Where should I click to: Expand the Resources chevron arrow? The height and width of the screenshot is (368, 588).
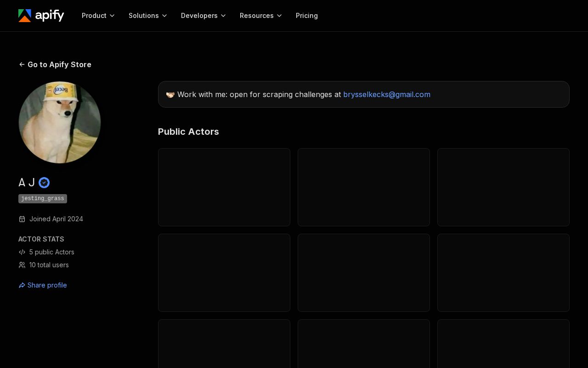(x=279, y=16)
